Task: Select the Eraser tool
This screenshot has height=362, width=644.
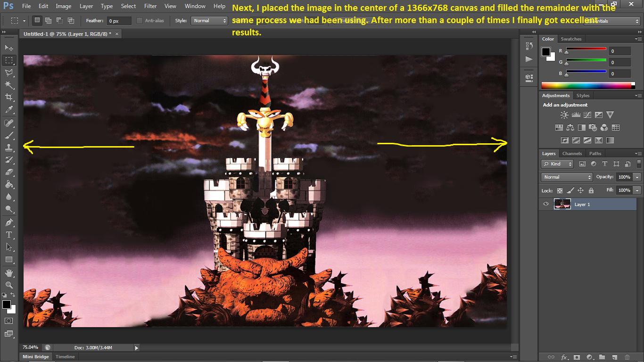Action: point(9,172)
